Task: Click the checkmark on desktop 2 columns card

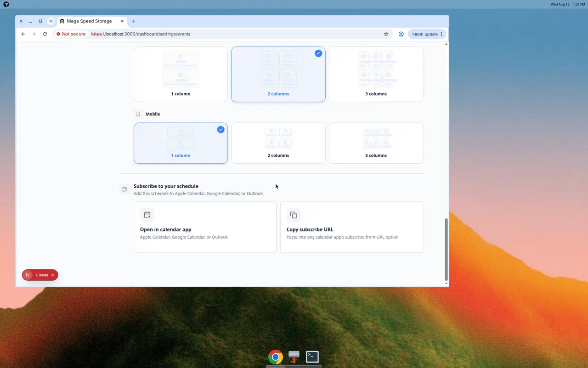Action: pos(318,53)
